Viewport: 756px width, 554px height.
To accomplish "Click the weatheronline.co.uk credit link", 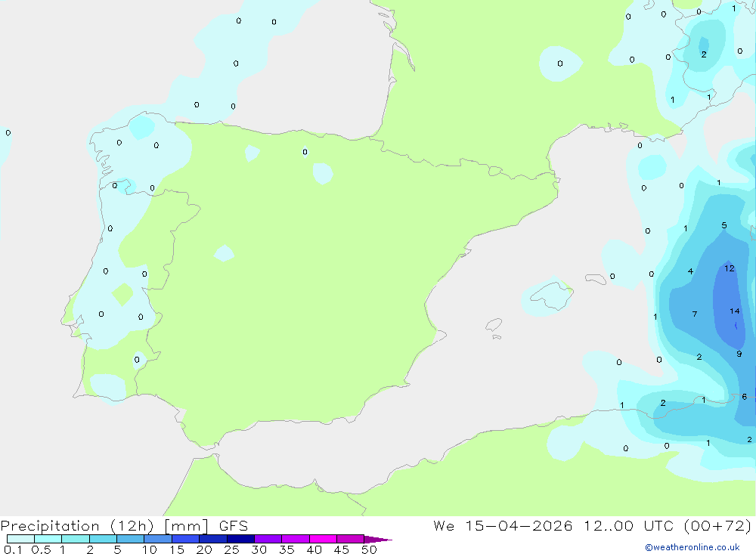I will pyautogui.click(x=692, y=547).
